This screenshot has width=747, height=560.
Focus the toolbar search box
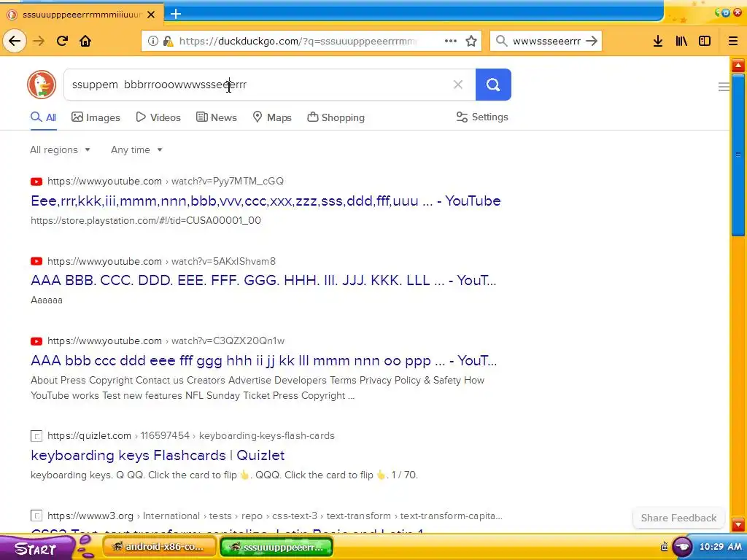pyautogui.click(x=546, y=41)
